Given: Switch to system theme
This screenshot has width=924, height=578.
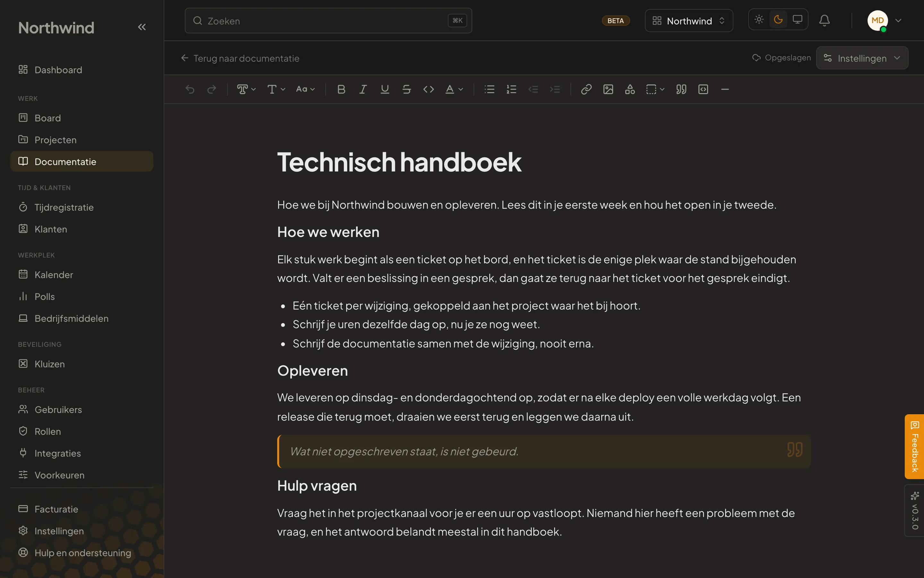Looking at the screenshot, I should pyautogui.click(x=797, y=20).
